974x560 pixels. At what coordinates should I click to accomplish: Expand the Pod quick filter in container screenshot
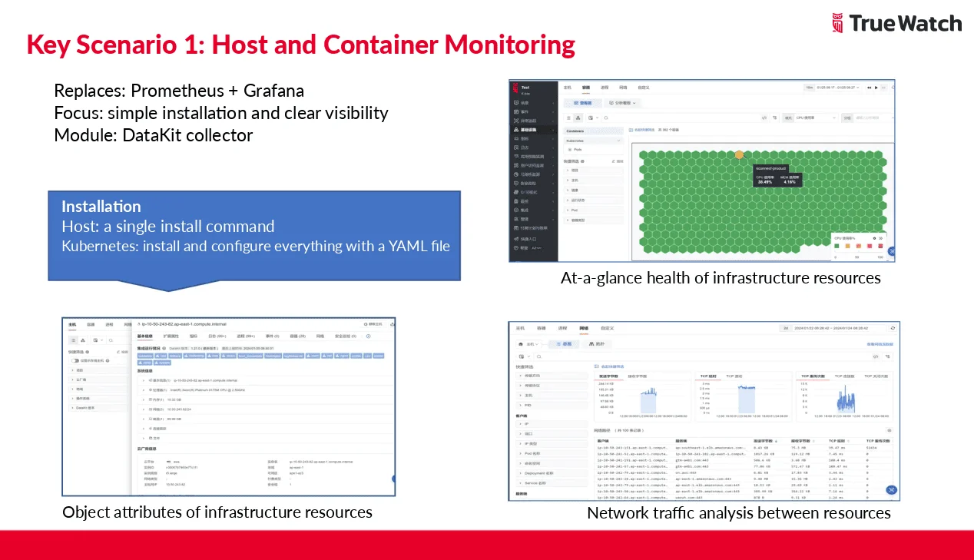(x=593, y=210)
